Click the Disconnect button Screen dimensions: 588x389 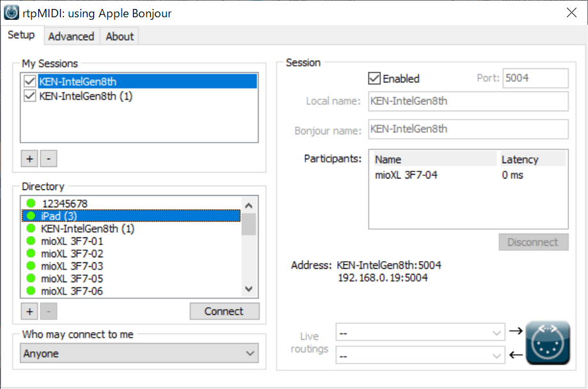click(x=533, y=242)
